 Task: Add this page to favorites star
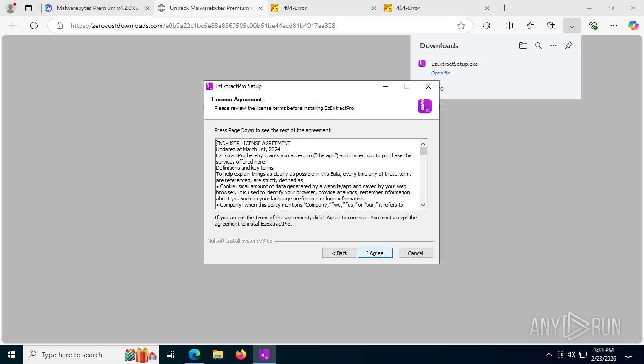click(x=461, y=26)
